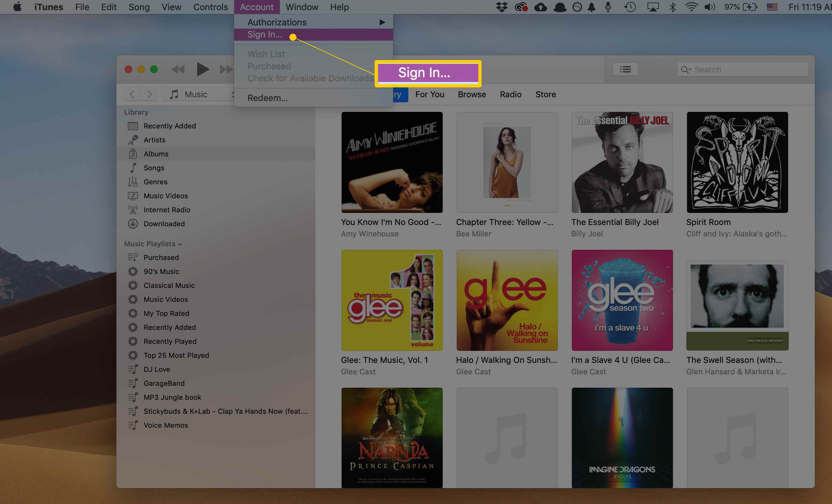Open the Chapter Three: Yellow album cover
Screen dimensions: 832x504
pos(507,162)
